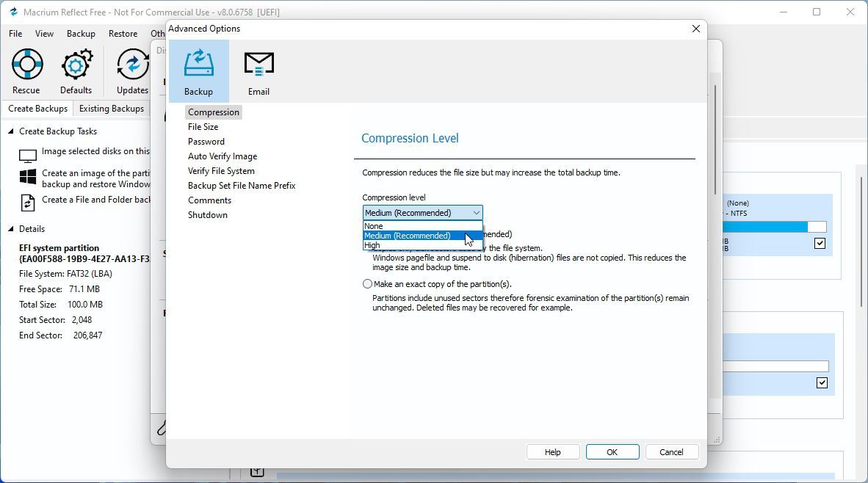Click the Cancel button

point(671,452)
